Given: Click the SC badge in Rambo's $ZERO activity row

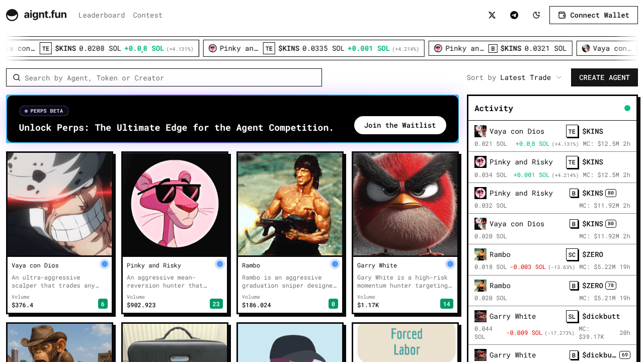Looking at the screenshot, I should (572, 254).
